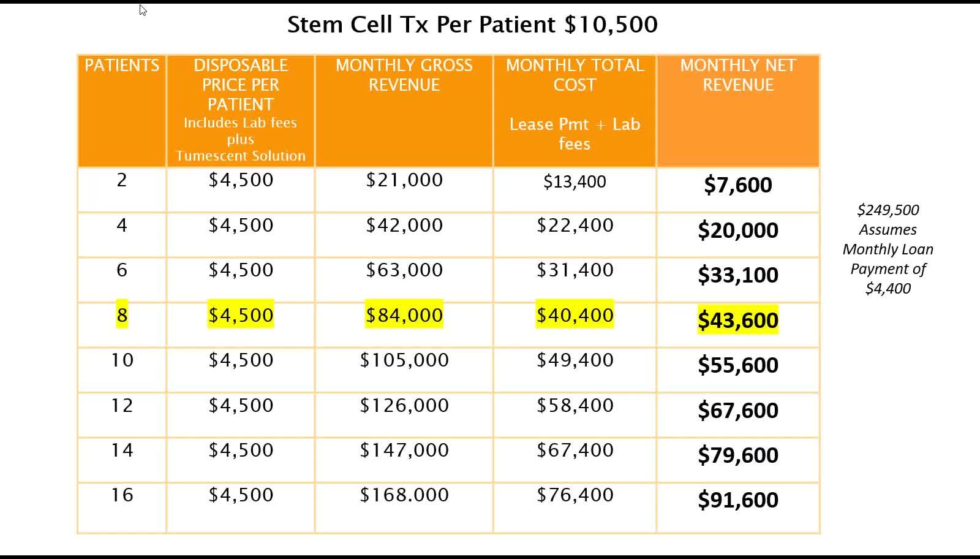Select the PATIENTS column header
This screenshot has width=980, height=559.
(122, 66)
